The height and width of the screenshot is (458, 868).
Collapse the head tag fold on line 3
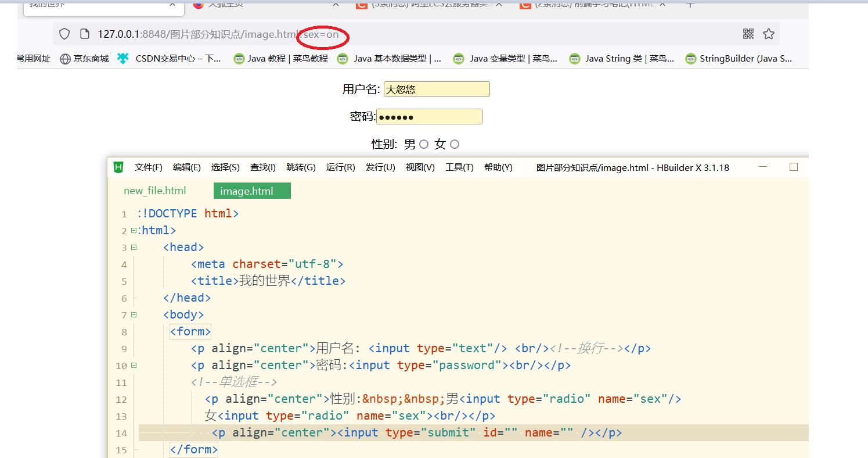[134, 248]
